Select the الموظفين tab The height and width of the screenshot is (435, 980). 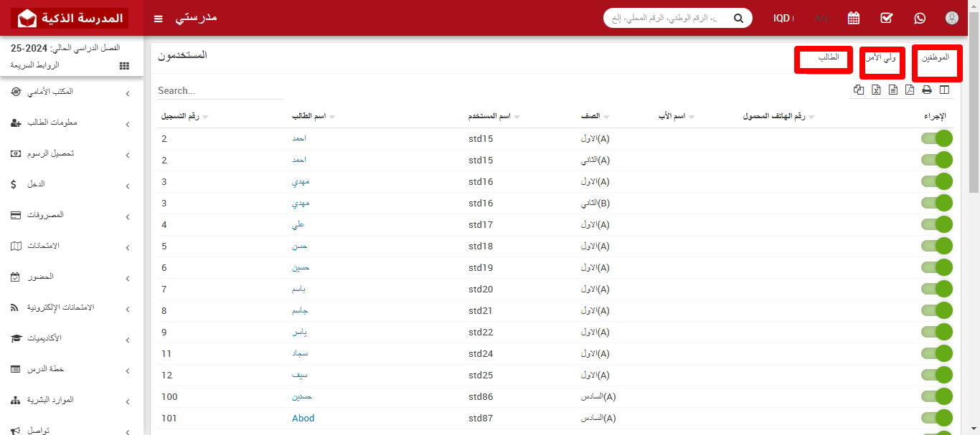(937, 60)
